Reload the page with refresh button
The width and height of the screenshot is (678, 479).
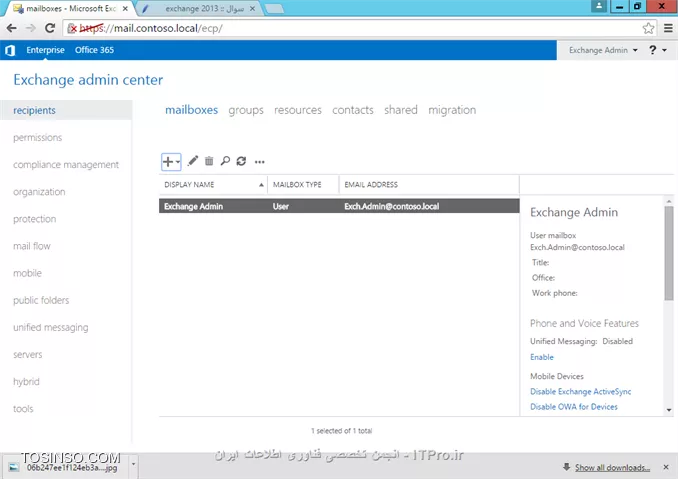tap(50, 28)
